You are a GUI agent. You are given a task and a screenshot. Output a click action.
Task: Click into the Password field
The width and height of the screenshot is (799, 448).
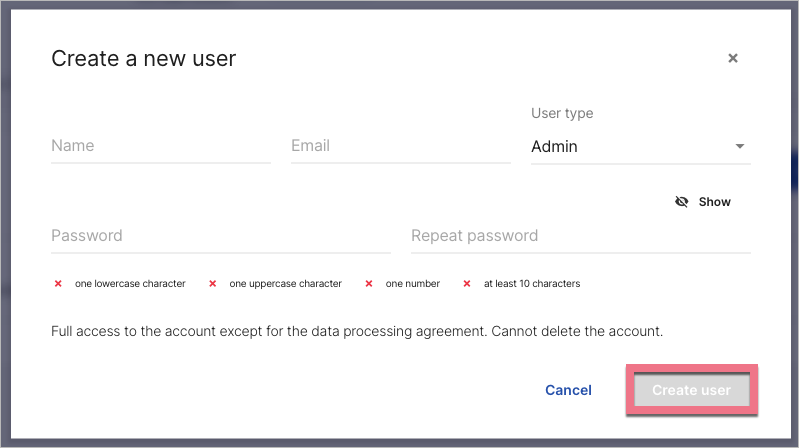(220, 237)
